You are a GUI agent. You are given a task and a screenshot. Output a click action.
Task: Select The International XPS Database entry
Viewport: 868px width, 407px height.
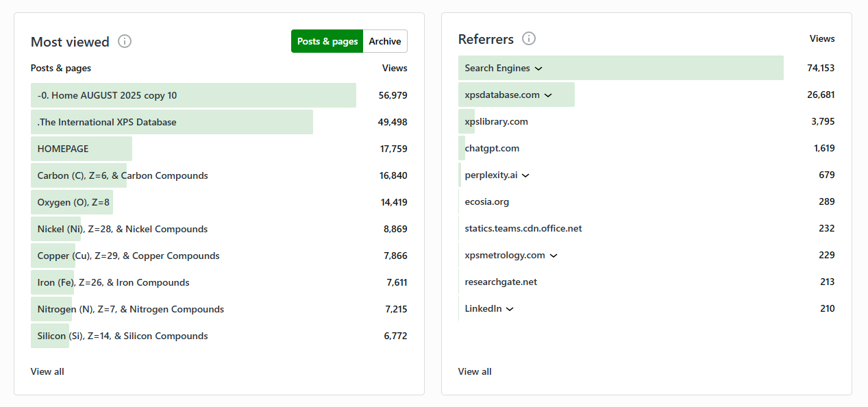click(107, 122)
